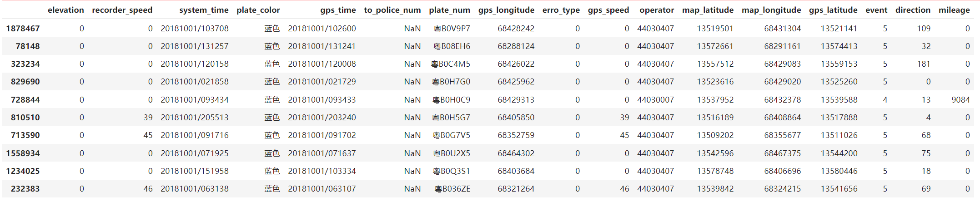Image resolution: width=980 pixels, height=202 pixels.
Task: Click plate number 粤B0U2X5
Action: click(x=452, y=153)
